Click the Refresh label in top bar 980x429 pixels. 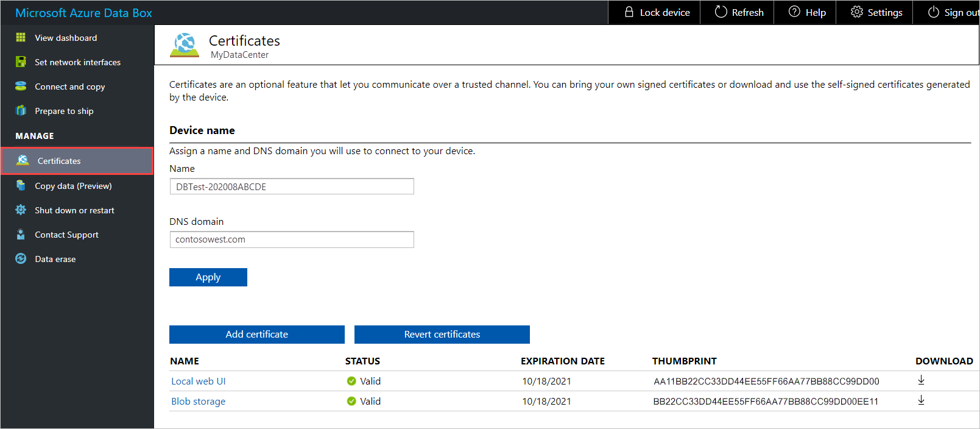tap(747, 12)
